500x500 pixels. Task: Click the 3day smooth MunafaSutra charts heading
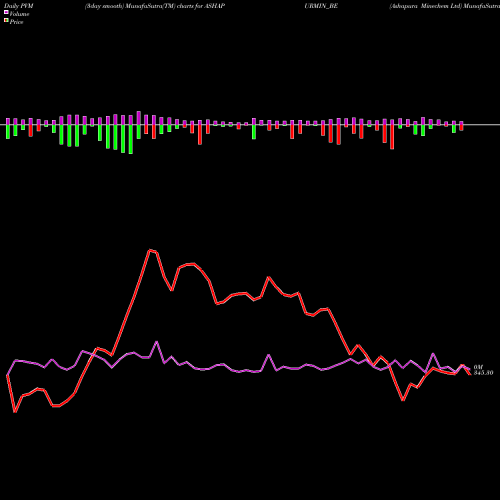(155, 6)
